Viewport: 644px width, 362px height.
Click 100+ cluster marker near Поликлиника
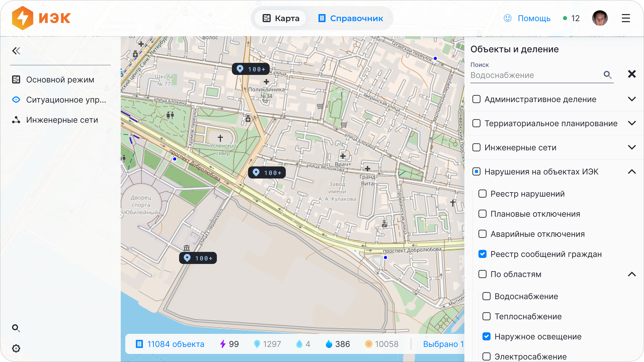[251, 69]
